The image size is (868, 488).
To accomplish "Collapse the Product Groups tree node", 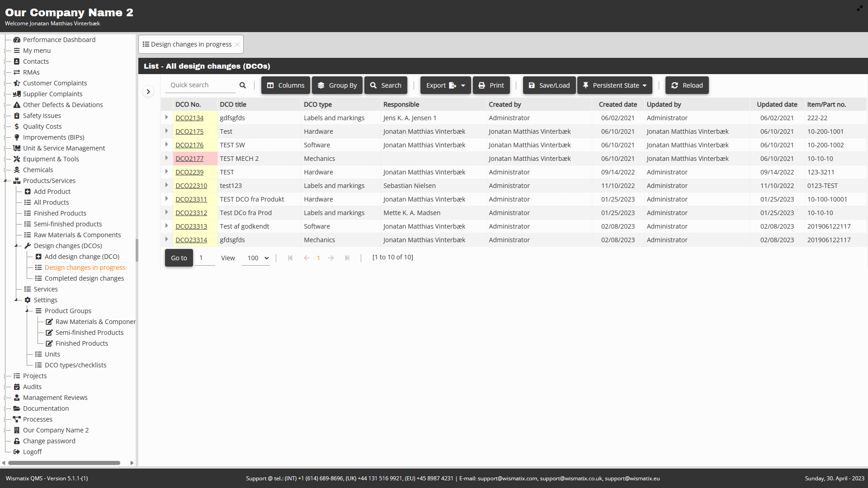I will (x=28, y=311).
